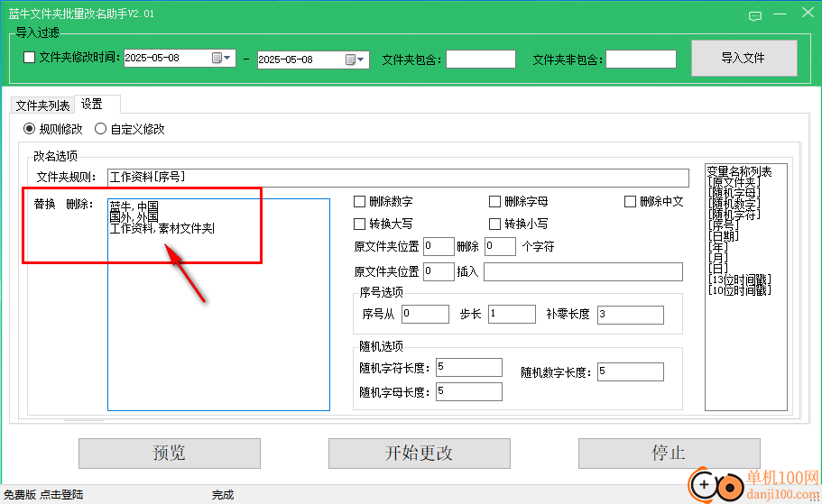The height and width of the screenshot is (504, 822).
Task: Focus the 随机字符长度 field
Action: coord(468,367)
